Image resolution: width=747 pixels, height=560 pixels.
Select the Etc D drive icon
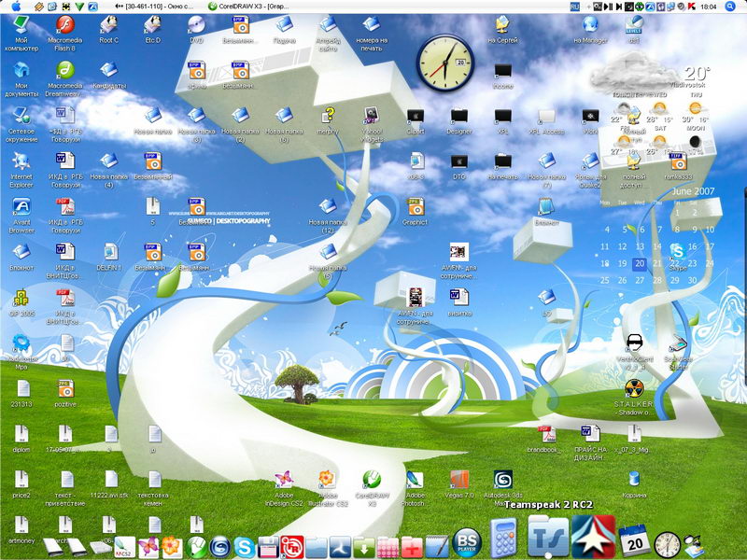point(153,30)
